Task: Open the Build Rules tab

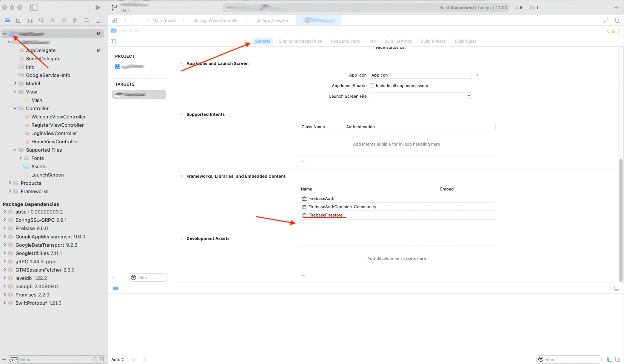Action: 465,41
